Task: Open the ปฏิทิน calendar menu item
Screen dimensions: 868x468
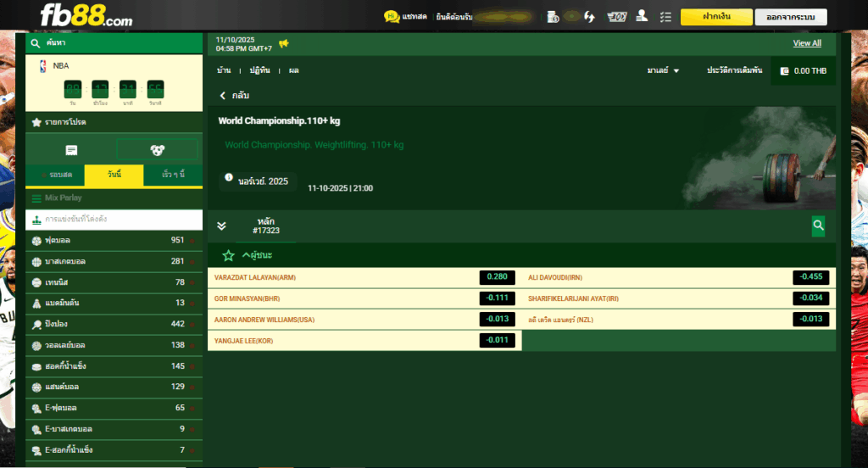Action: tap(259, 70)
